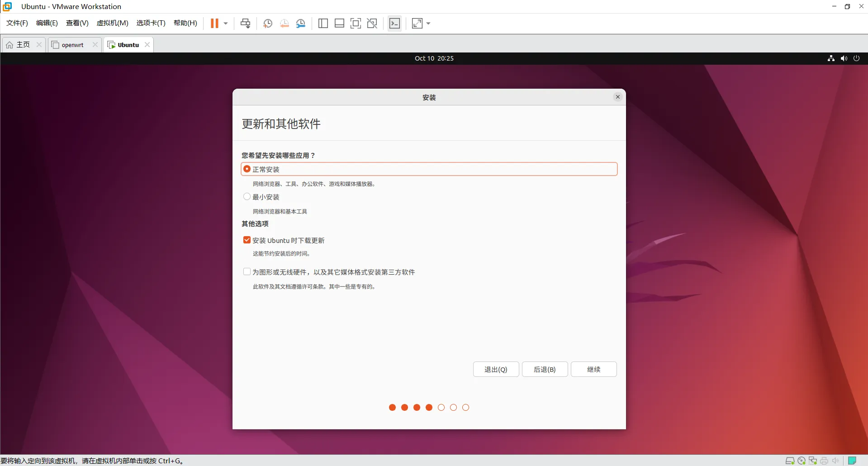
Task: Click the 后退(B) button
Action: click(x=545, y=369)
